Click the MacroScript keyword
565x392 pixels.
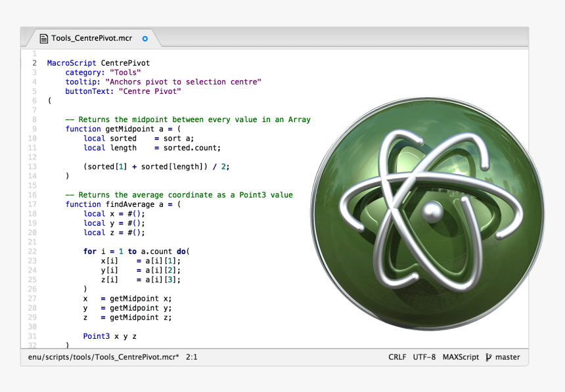click(72, 63)
